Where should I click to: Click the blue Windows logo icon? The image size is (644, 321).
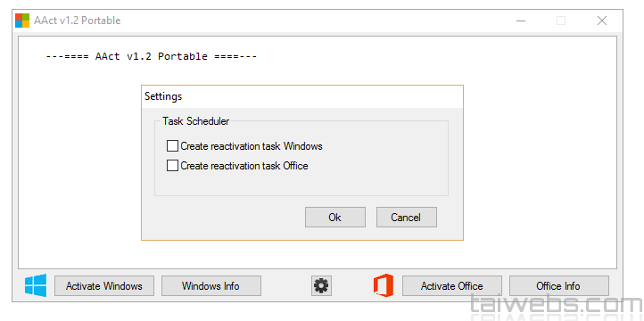coord(36,285)
